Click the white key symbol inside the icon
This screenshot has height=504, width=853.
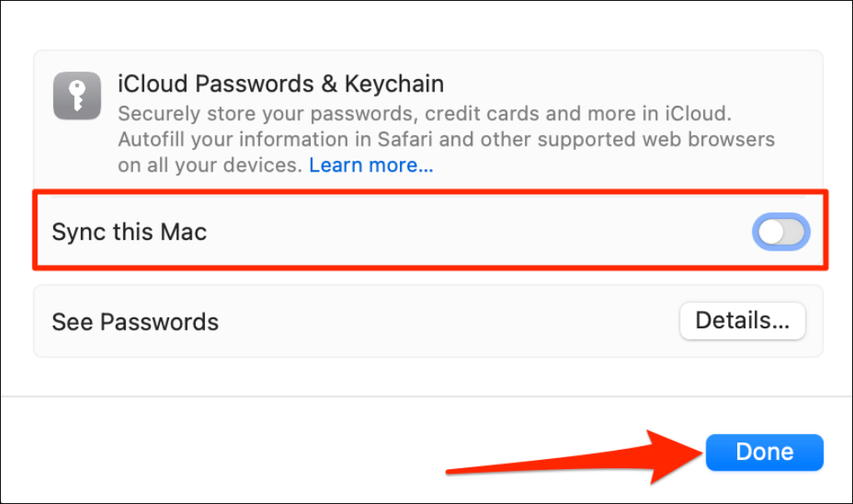pos(77,96)
